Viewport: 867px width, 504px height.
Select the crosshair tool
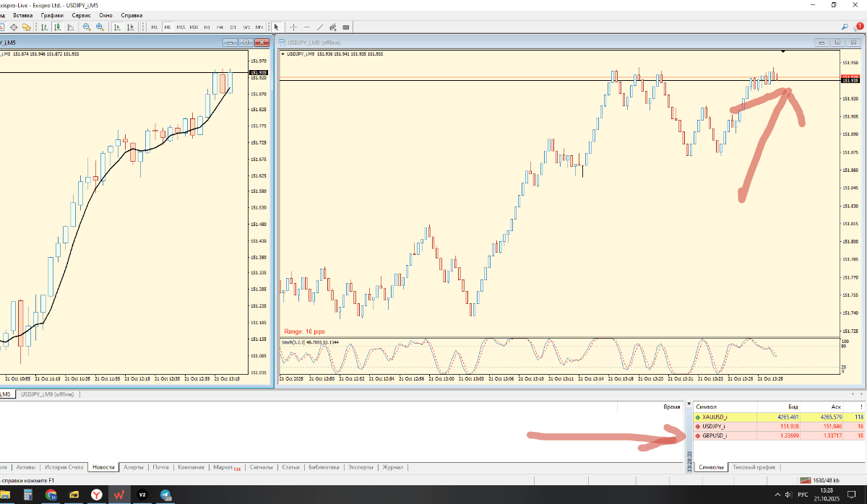click(x=294, y=27)
